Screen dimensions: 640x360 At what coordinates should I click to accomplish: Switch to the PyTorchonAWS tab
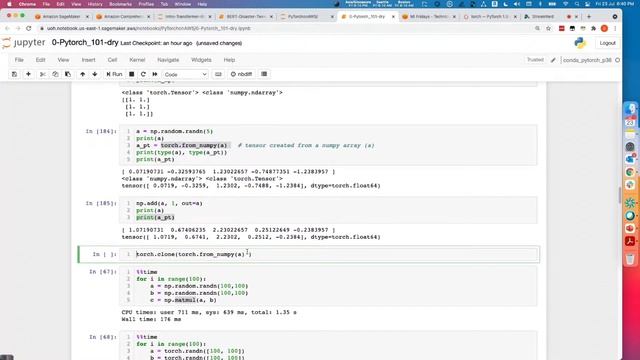coord(307,17)
